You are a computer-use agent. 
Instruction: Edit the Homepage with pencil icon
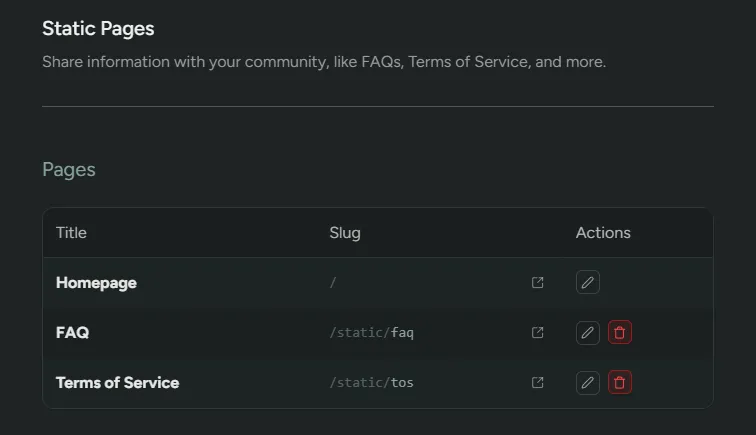588,283
